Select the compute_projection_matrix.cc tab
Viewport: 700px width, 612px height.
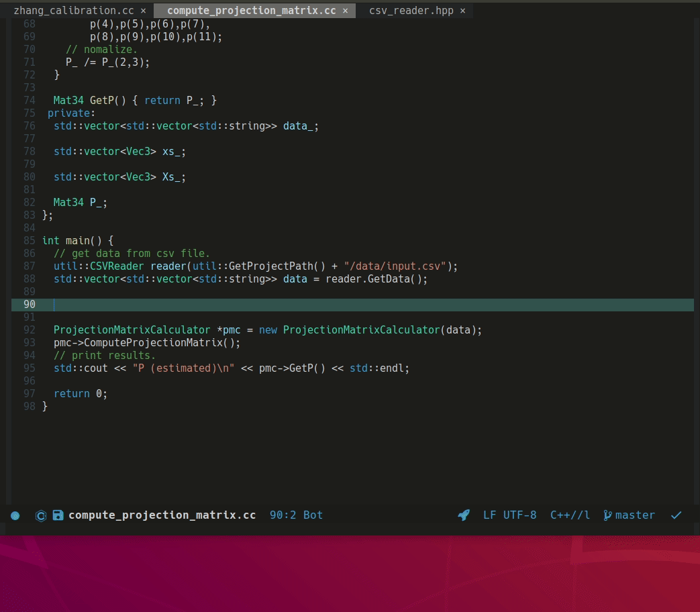pyautogui.click(x=251, y=10)
